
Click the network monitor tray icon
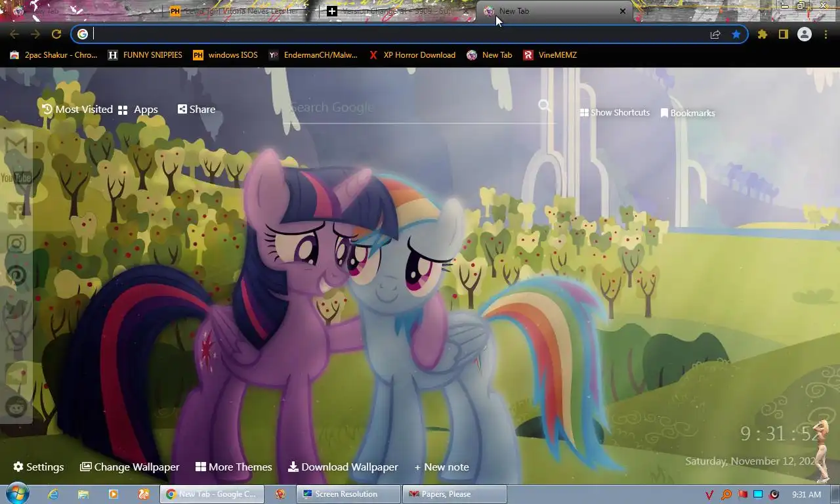[x=758, y=494]
